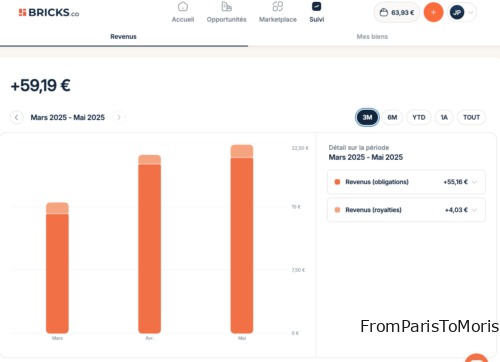Open the orange chat bubble widget
Image resolution: width=500 pixels, height=362 pixels.
tap(477, 358)
